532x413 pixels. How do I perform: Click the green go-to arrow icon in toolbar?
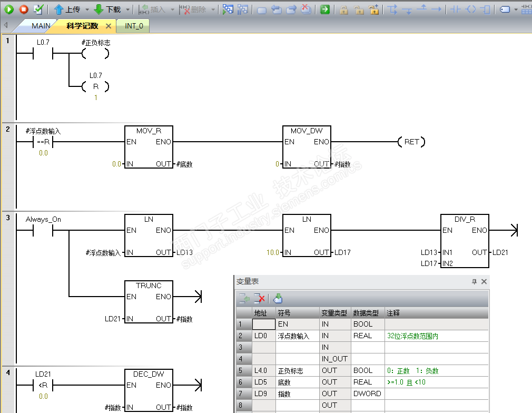[x=325, y=9]
